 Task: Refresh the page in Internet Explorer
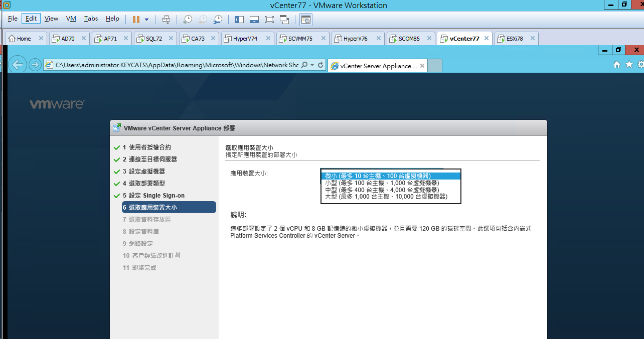point(320,65)
